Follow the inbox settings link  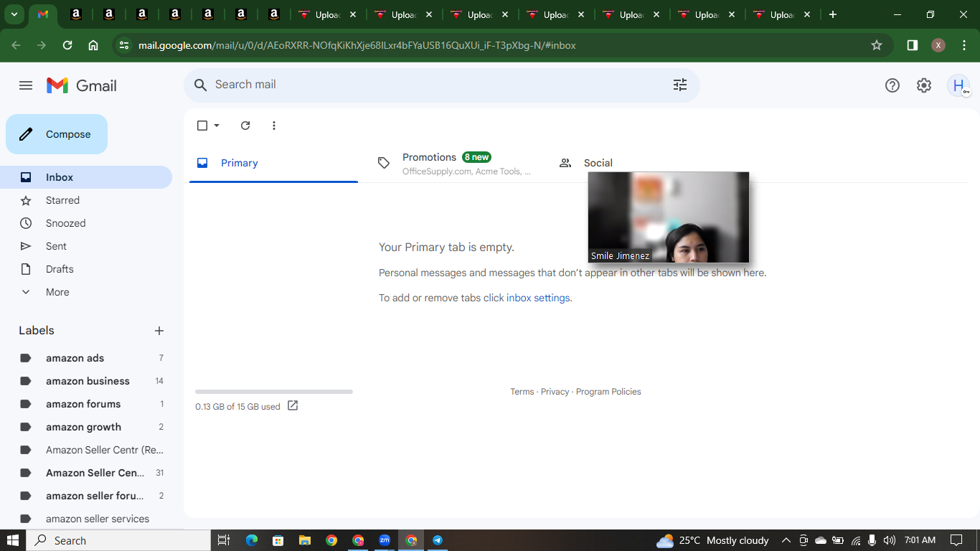538,298
